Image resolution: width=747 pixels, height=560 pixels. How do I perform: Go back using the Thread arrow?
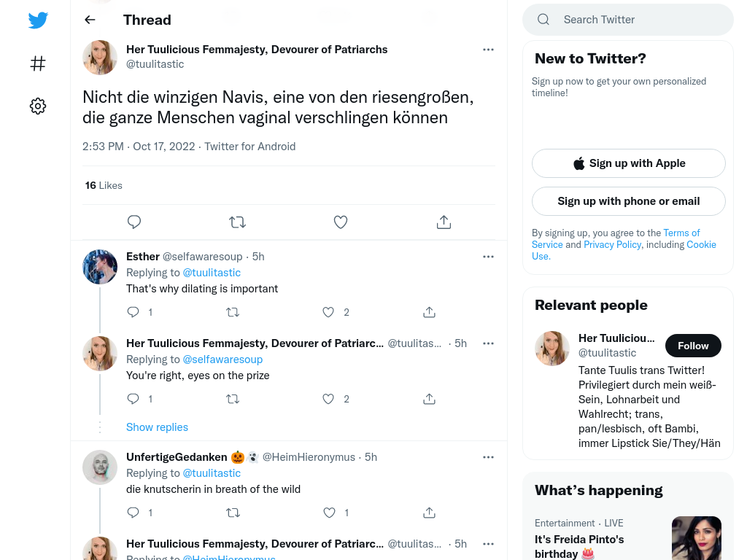click(x=90, y=20)
